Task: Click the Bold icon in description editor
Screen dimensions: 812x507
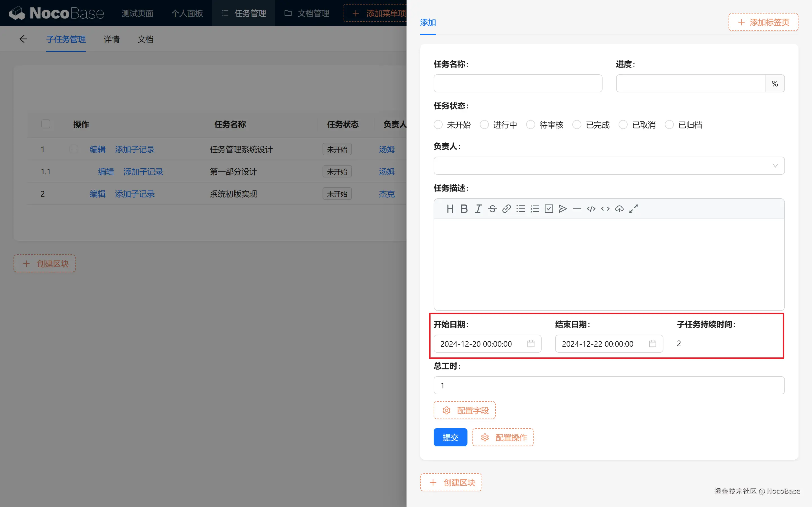Action: (464, 209)
